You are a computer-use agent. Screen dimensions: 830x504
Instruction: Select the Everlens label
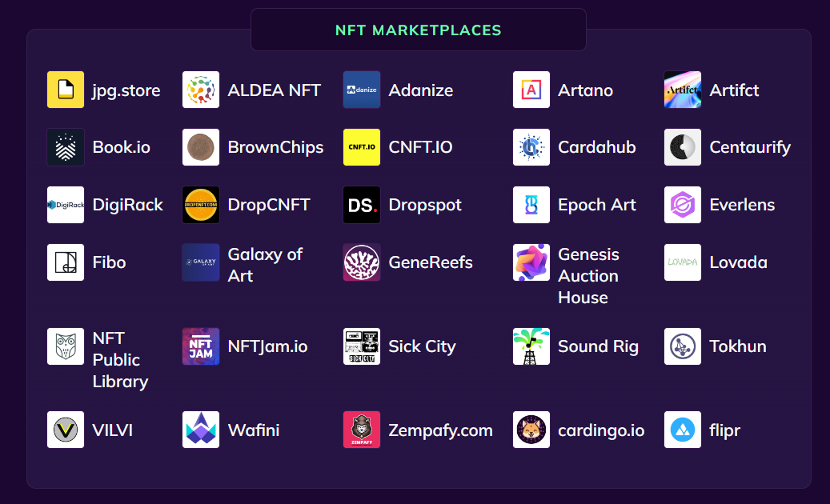click(x=742, y=205)
